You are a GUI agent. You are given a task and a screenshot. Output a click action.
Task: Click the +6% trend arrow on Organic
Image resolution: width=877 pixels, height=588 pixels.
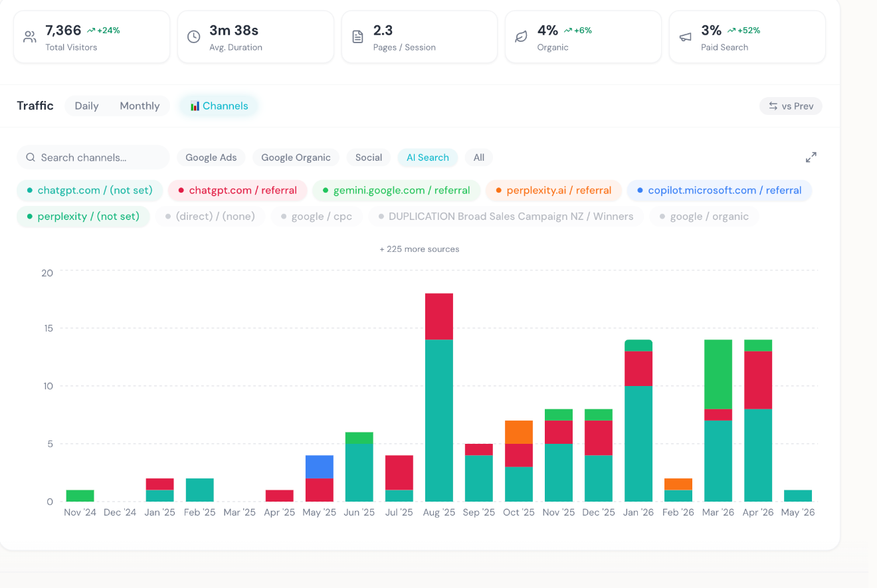click(x=568, y=30)
